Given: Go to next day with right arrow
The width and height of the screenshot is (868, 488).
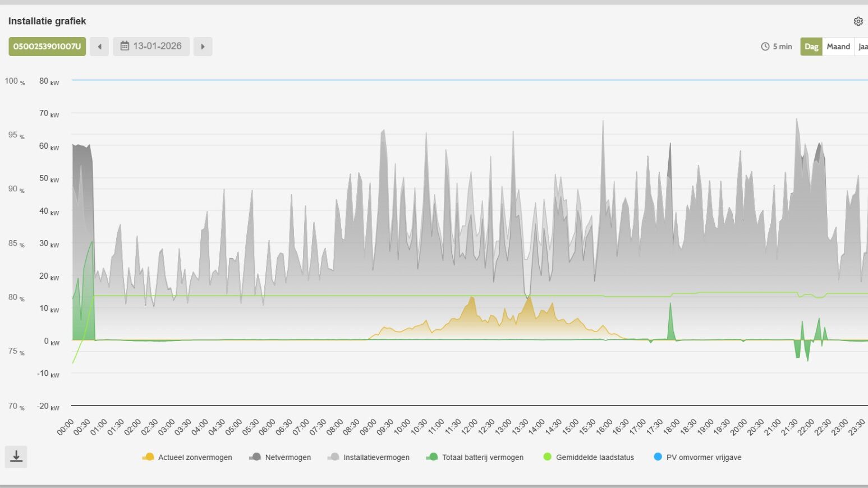Looking at the screenshot, I should pyautogui.click(x=203, y=47).
